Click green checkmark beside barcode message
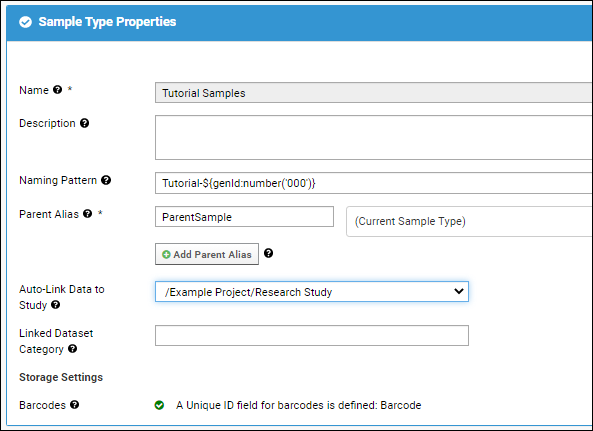 (x=159, y=405)
